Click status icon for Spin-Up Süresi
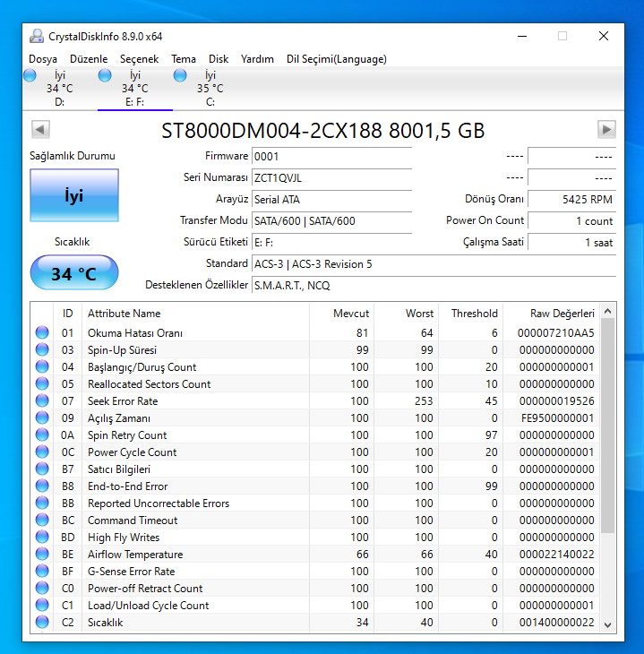Image resolution: width=644 pixels, height=654 pixels. tap(42, 349)
